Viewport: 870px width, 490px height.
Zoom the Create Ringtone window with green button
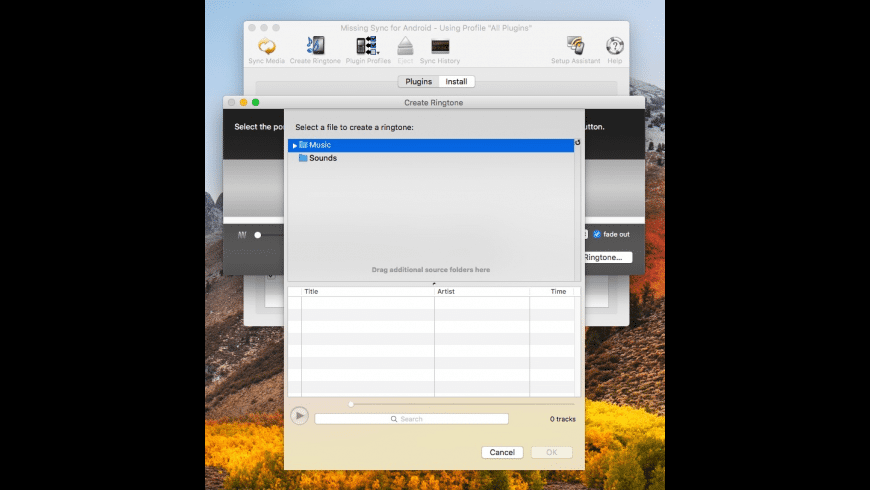[x=255, y=103]
